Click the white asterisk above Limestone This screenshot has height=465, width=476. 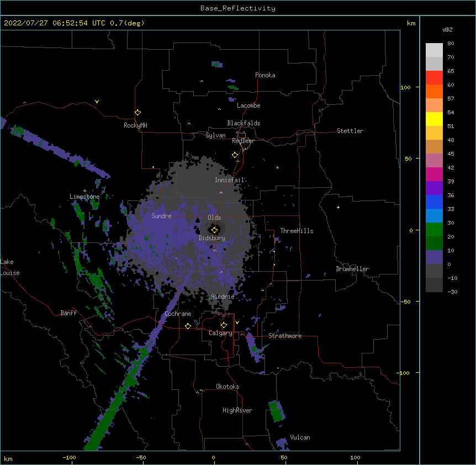(84, 191)
